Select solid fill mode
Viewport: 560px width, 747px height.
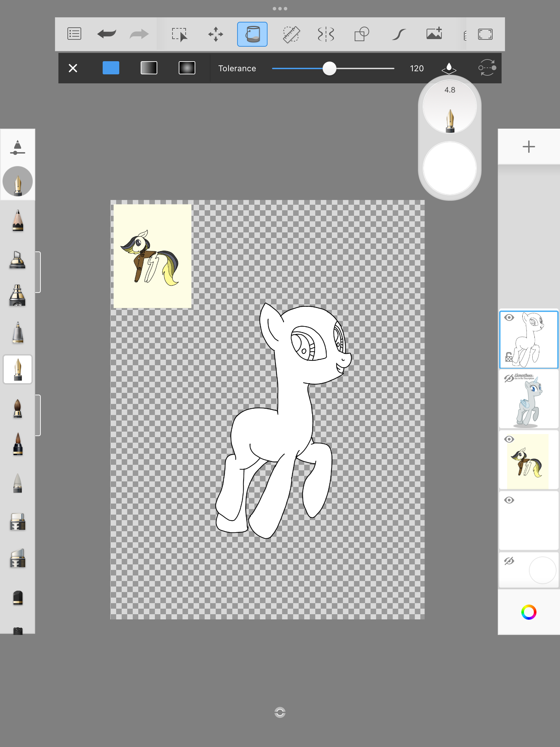pos(111,68)
